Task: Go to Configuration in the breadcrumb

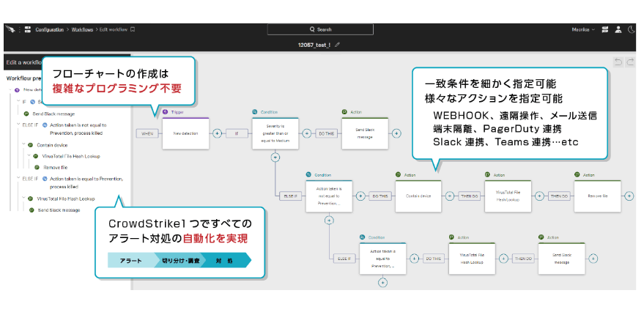Action: pyautogui.click(x=49, y=29)
